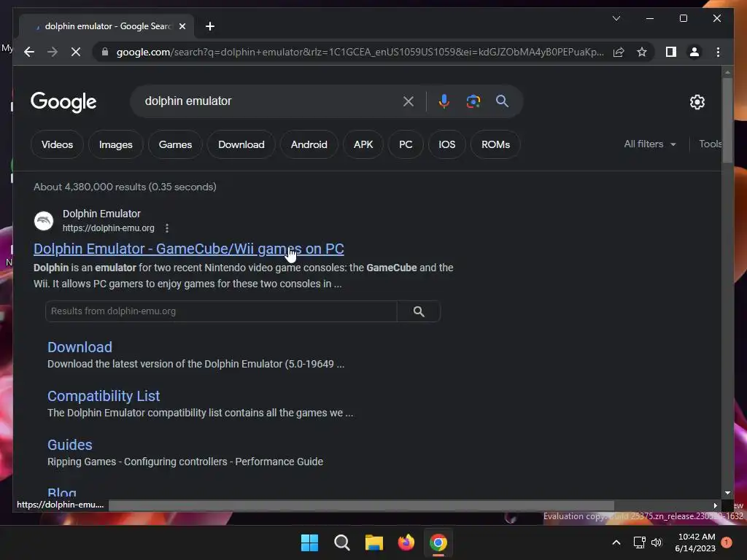Screen dimensions: 747x560
Task: Open the Windows Start menu
Action: point(309,542)
